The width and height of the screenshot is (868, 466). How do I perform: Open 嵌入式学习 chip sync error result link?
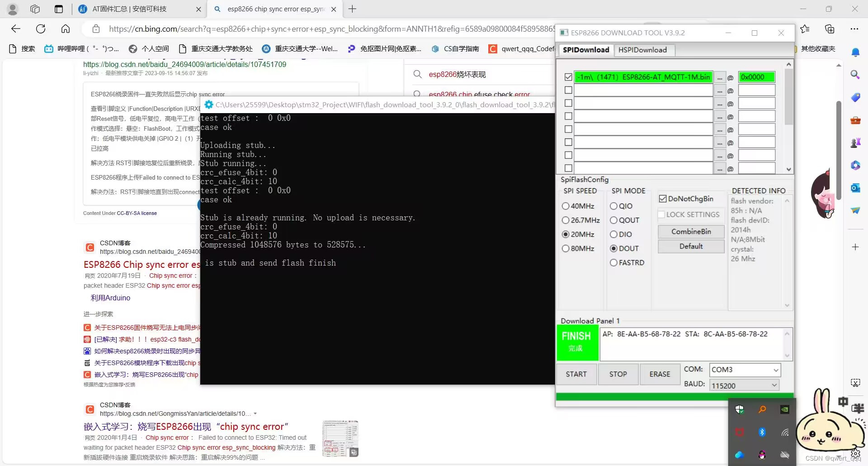(186, 427)
